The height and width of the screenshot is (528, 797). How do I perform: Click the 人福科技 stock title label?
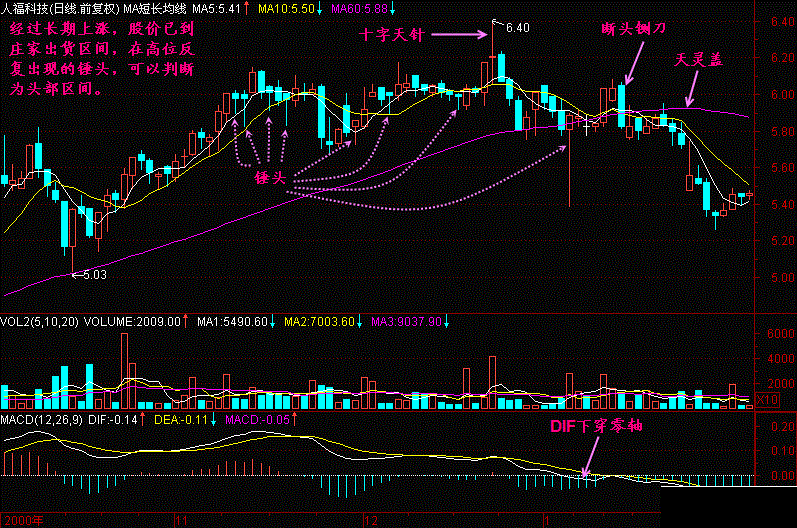click(x=27, y=8)
